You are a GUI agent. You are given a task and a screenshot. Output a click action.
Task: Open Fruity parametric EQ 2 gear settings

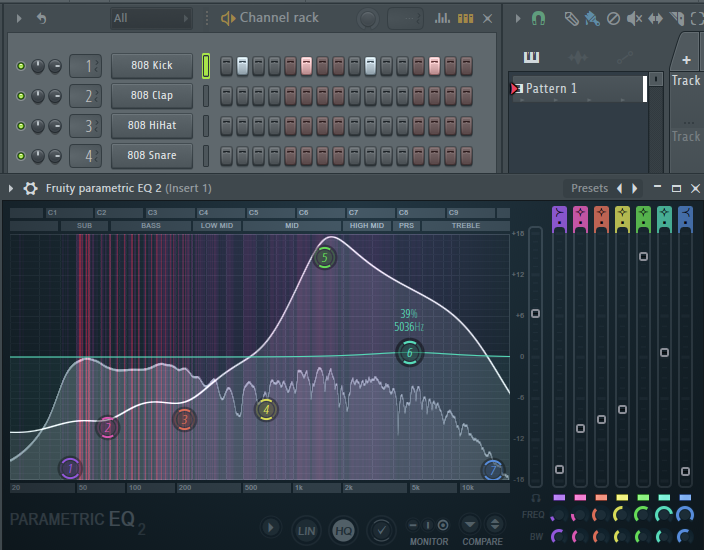[31, 188]
